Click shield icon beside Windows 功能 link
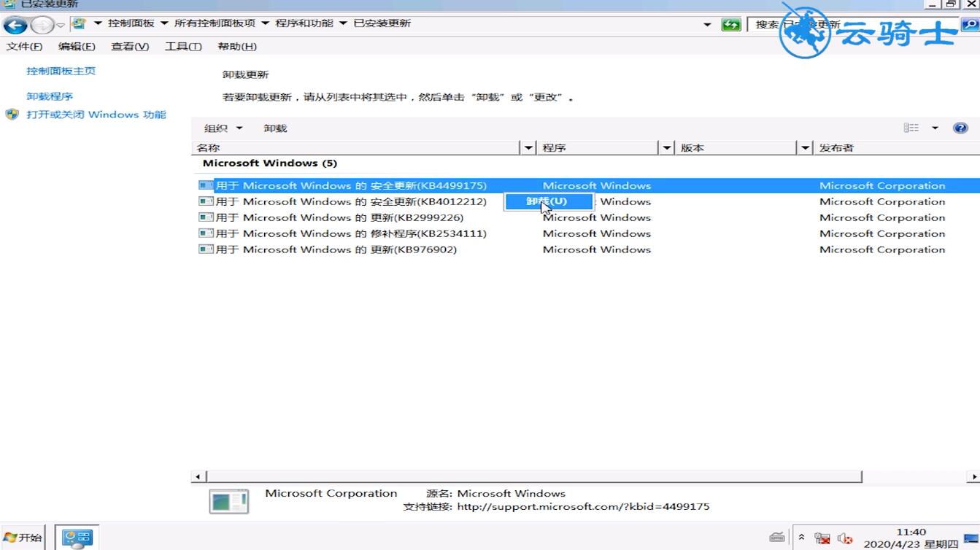 12,115
